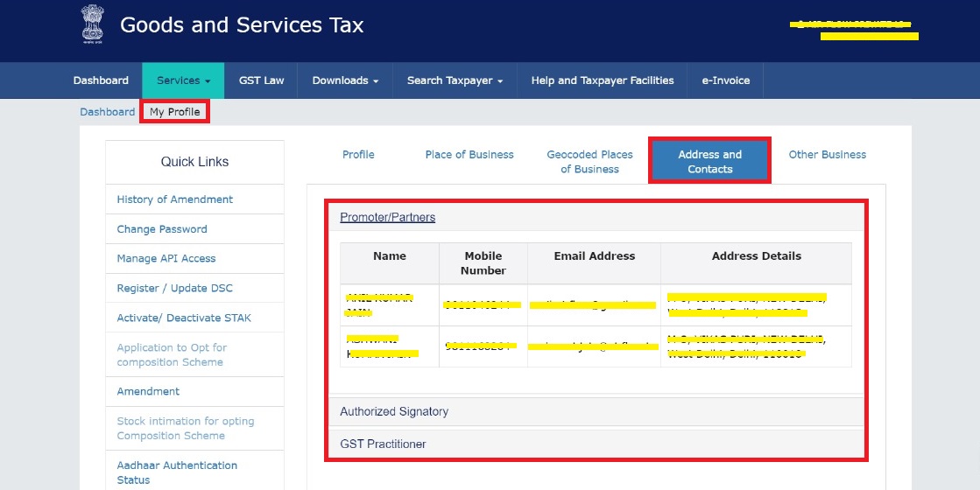Switch to Place of Business tab
Viewport: 980px width, 490px height.
click(x=469, y=155)
